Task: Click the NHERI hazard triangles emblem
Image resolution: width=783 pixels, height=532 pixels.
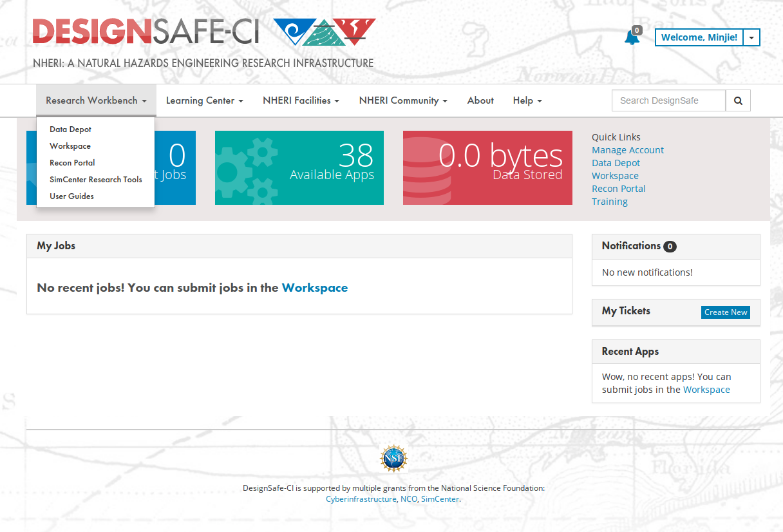Action: click(325, 32)
